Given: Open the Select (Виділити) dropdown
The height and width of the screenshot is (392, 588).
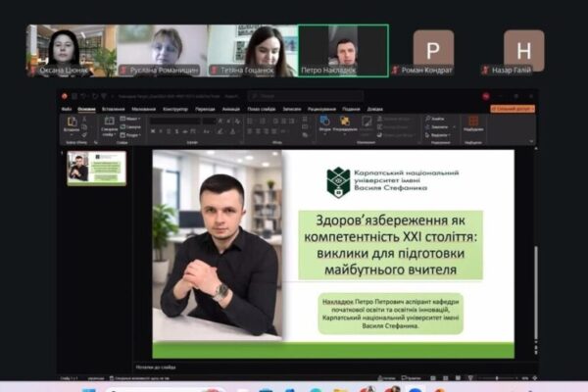Looking at the screenshot, I should click(x=438, y=134).
